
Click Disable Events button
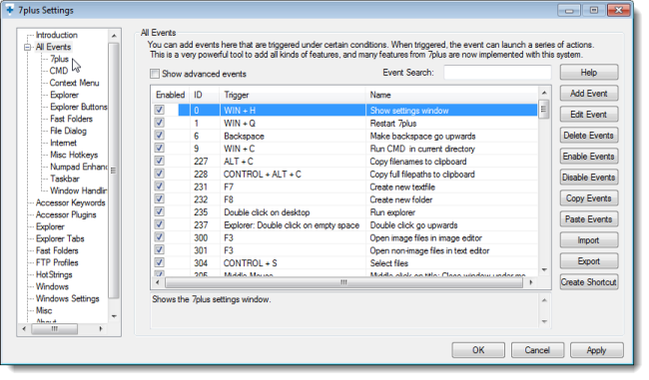click(589, 177)
